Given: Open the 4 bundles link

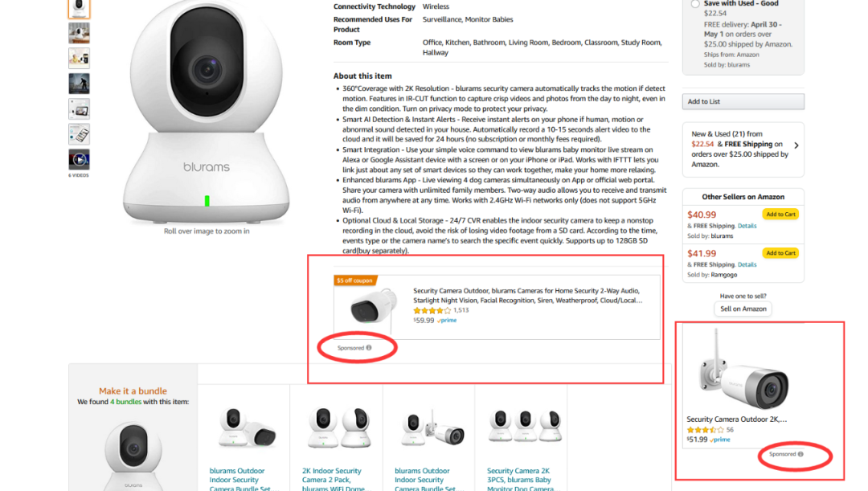Looking at the screenshot, I should tap(125, 402).
